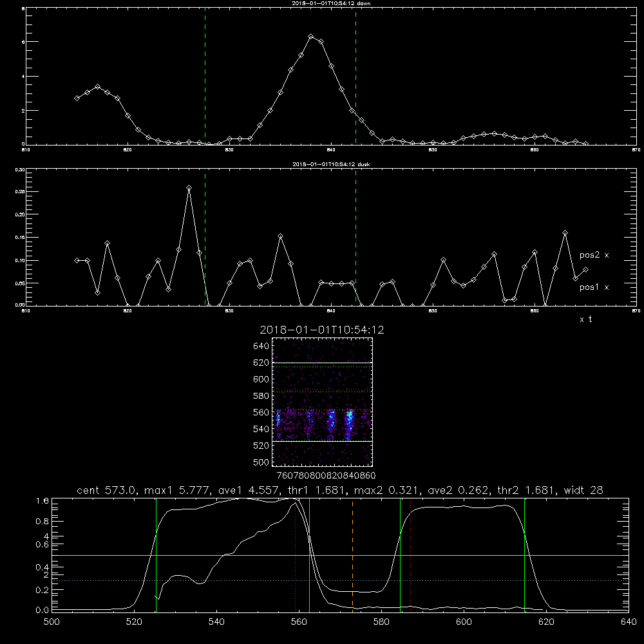Click the '1.6' label on bottom plot y-axis

(x=43, y=501)
